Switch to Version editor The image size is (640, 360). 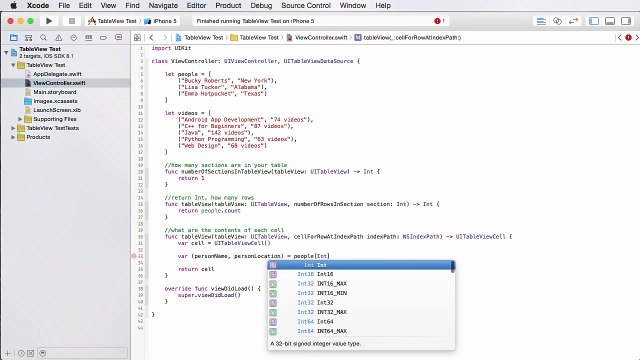[573, 21]
